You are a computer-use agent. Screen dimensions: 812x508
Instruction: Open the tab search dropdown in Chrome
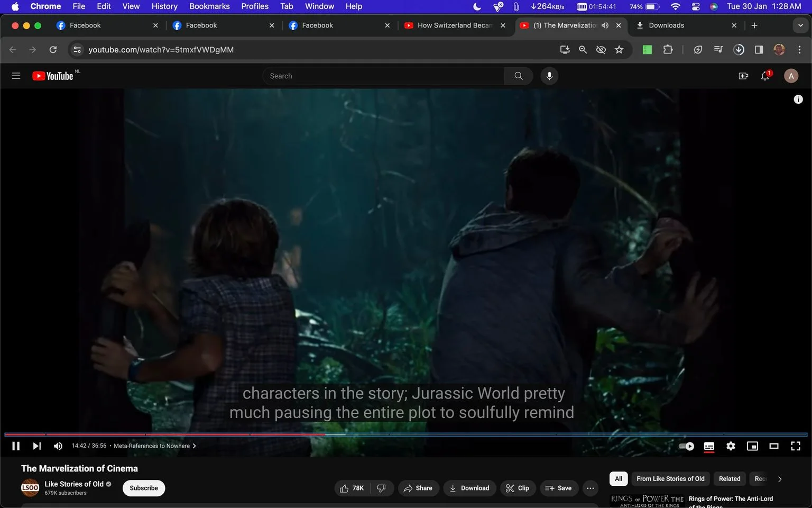[x=800, y=25]
